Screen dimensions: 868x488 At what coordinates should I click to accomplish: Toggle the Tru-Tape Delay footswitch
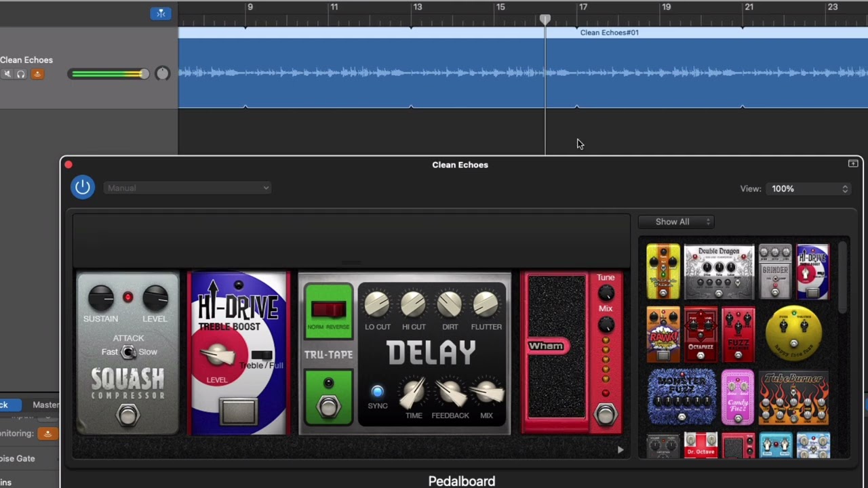pos(328,406)
